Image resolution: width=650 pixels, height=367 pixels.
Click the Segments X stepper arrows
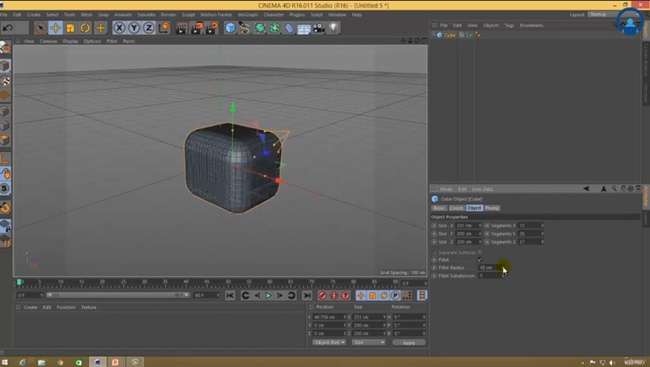[542, 226]
